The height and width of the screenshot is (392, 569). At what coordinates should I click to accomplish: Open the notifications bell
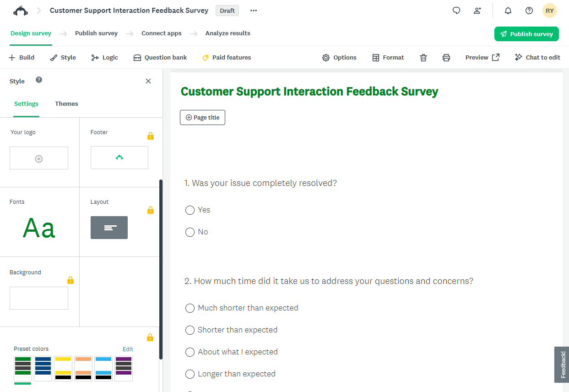pos(508,11)
